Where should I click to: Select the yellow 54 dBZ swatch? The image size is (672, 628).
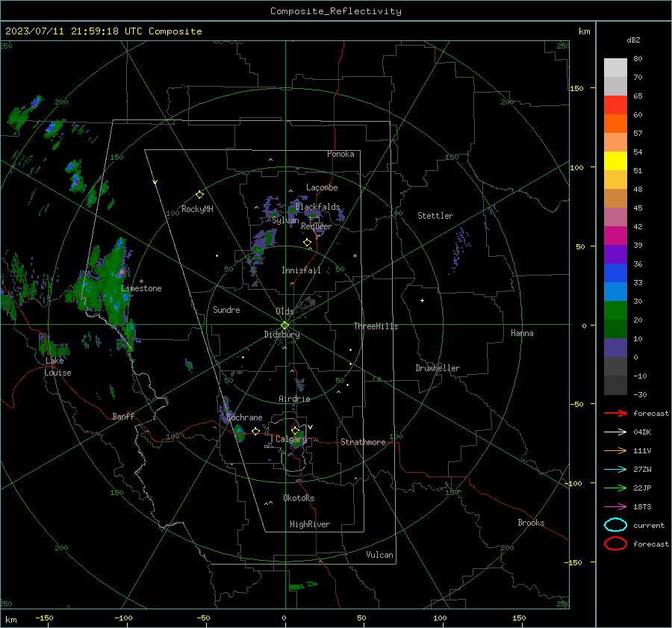click(615, 161)
